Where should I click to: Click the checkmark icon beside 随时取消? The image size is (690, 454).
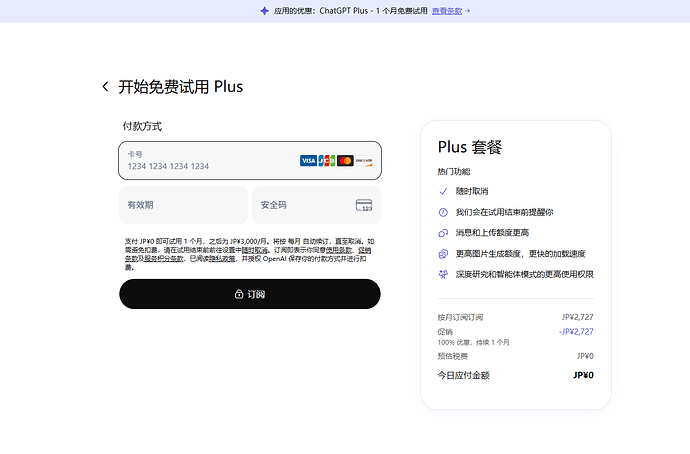[x=443, y=191]
